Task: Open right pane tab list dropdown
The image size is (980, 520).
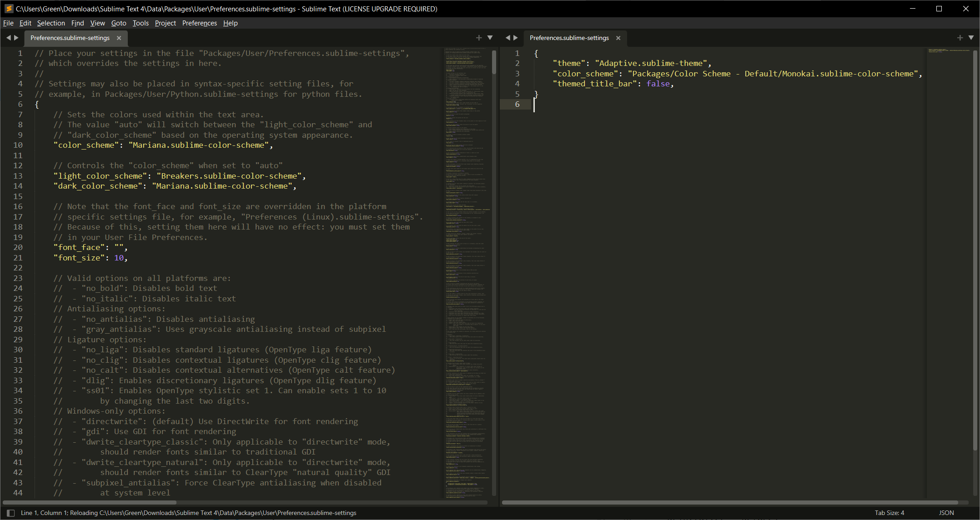Action: point(971,38)
